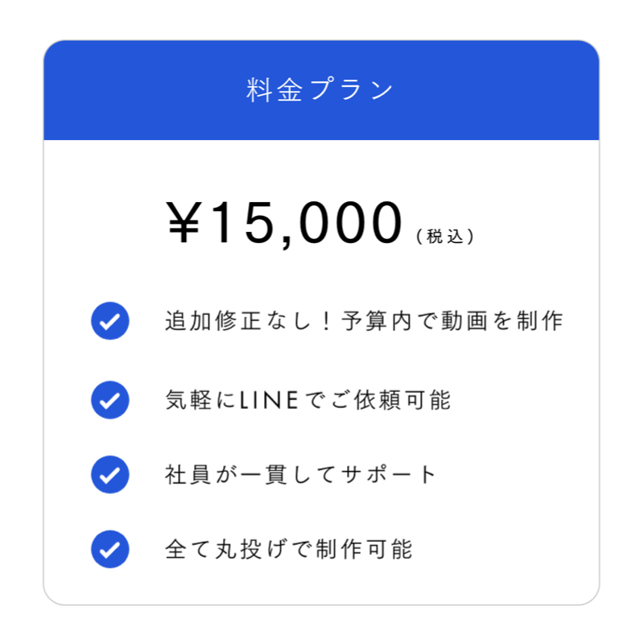The width and height of the screenshot is (644, 644).
Task: Click the 予算内で phrase in first feature
Action: coord(386,321)
